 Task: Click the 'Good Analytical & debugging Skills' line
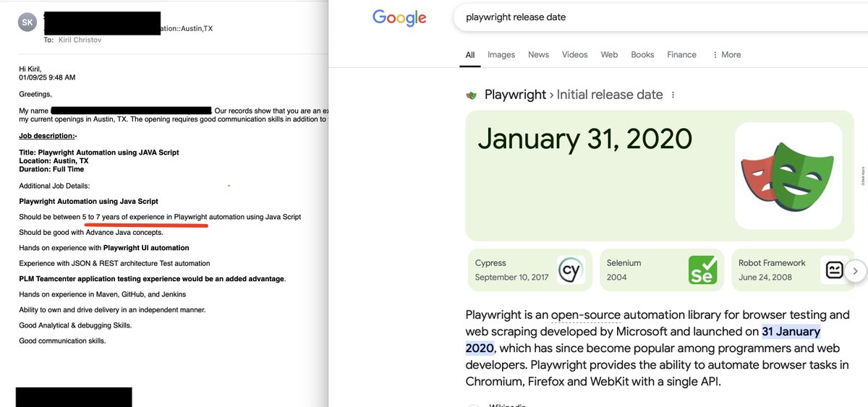tap(75, 325)
